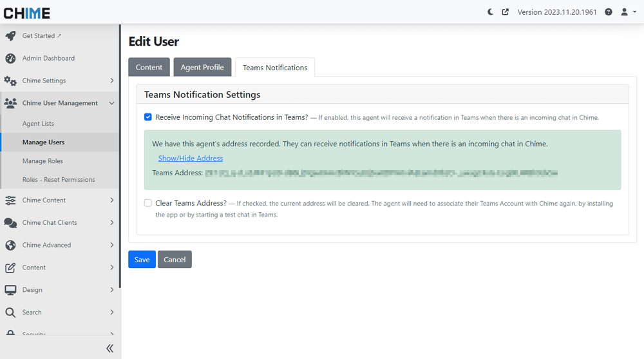This screenshot has width=644, height=359.
Task: Expand the Search menu chevron
Action: pos(111,313)
